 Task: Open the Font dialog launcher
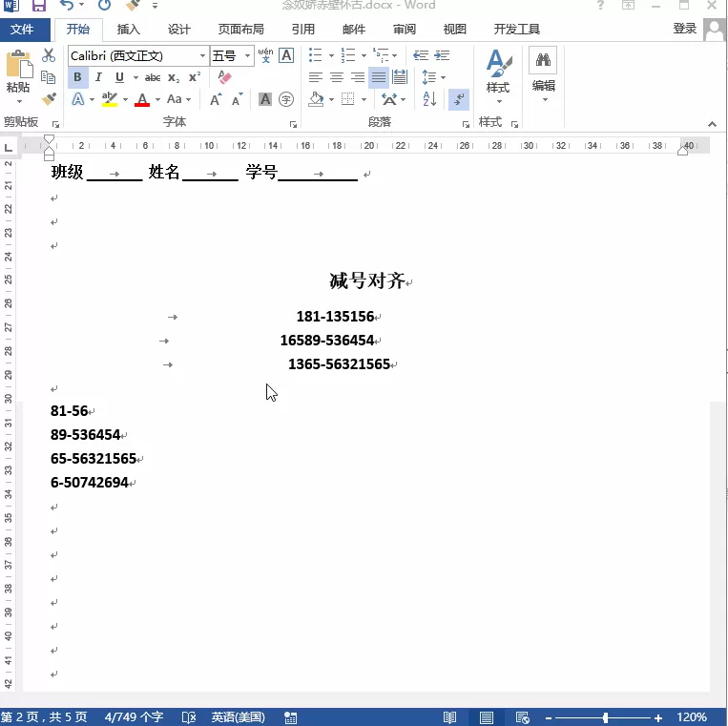click(x=293, y=124)
